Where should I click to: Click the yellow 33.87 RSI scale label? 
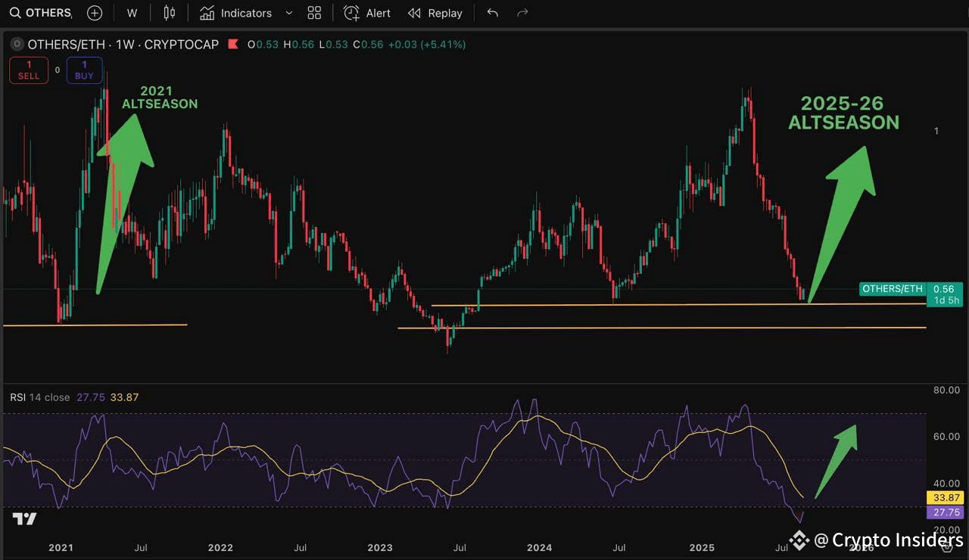pyautogui.click(x=945, y=498)
